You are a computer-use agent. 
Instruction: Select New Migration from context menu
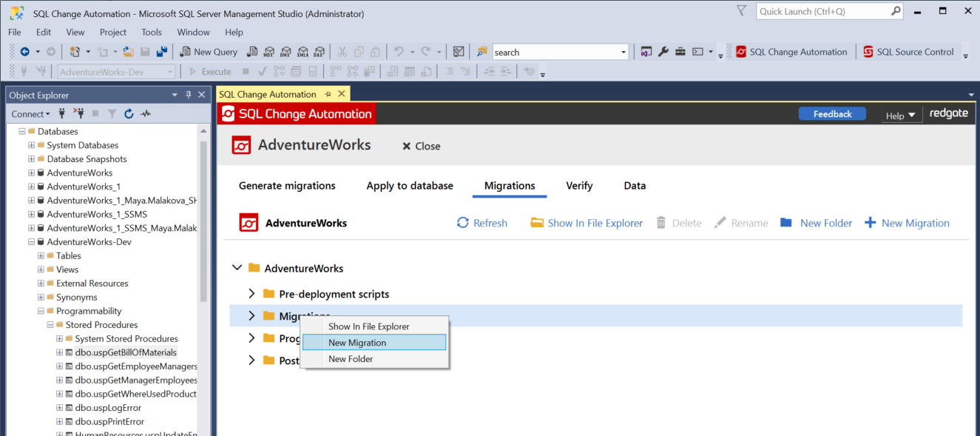[357, 343]
